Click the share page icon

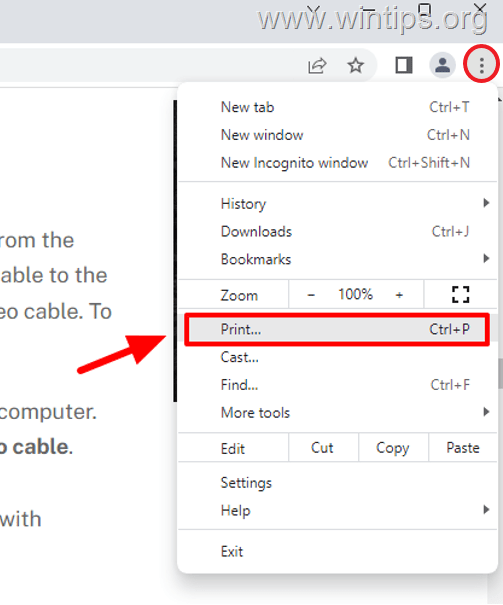pos(317,66)
